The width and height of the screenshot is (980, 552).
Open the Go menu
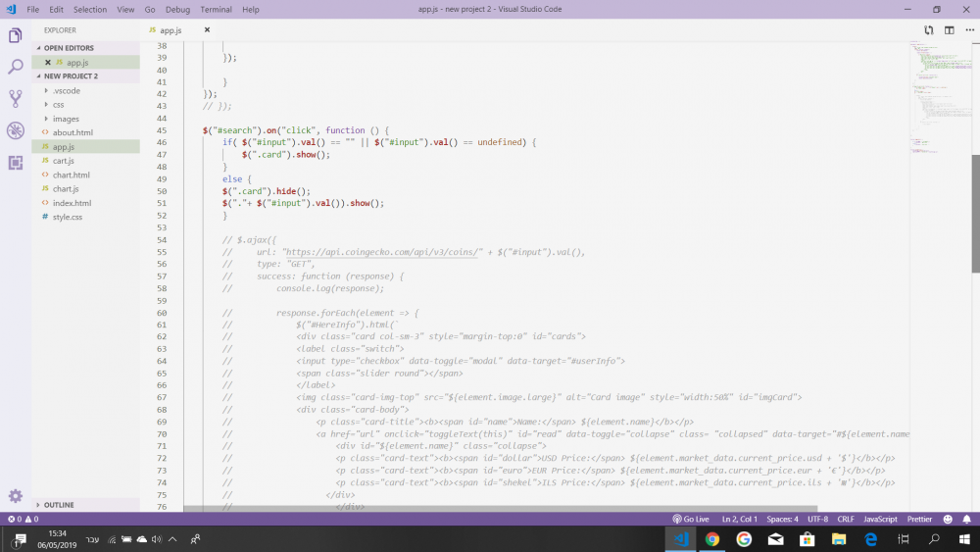150,10
